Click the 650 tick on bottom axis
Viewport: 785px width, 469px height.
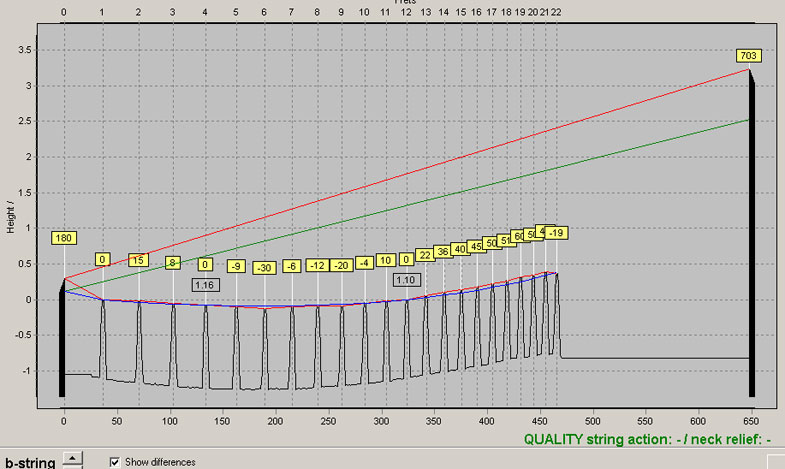751,421
